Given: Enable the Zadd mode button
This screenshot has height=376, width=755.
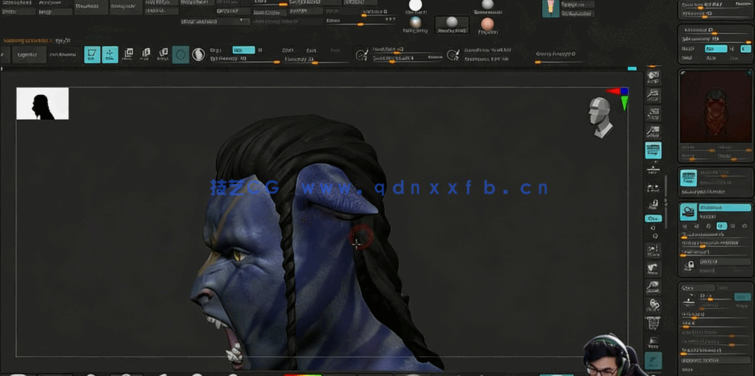Looking at the screenshot, I should click(x=288, y=50).
